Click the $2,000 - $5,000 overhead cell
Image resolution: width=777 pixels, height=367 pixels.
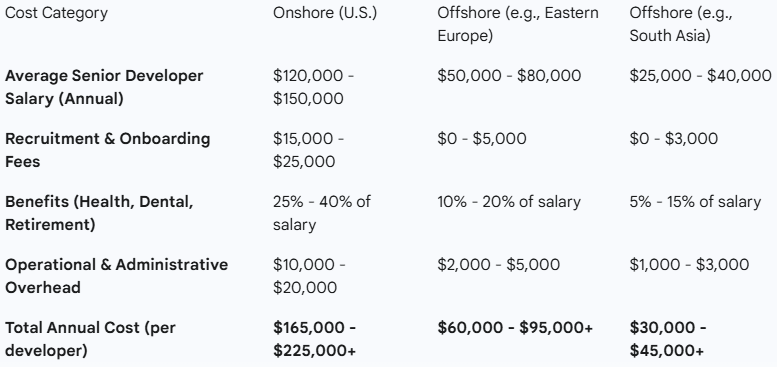click(499, 264)
